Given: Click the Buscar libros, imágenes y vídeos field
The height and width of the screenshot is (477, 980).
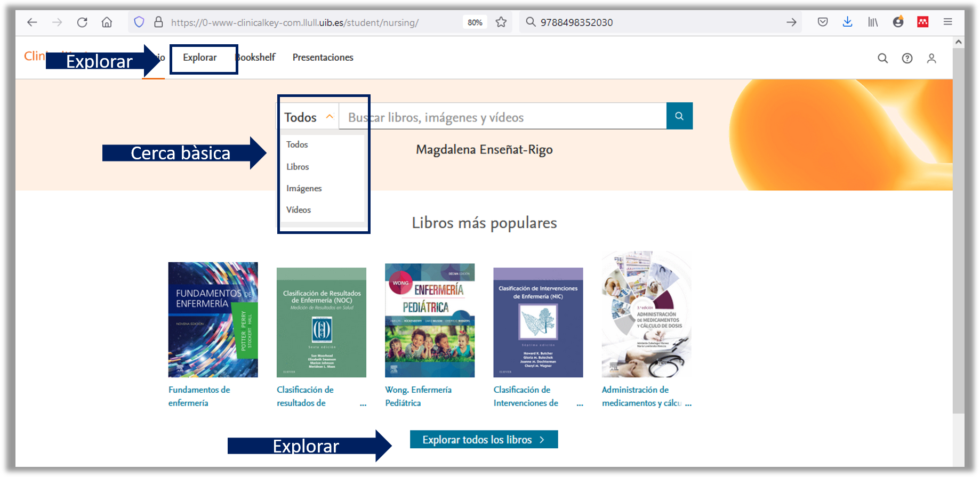Looking at the screenshot, I should point(502,117).
